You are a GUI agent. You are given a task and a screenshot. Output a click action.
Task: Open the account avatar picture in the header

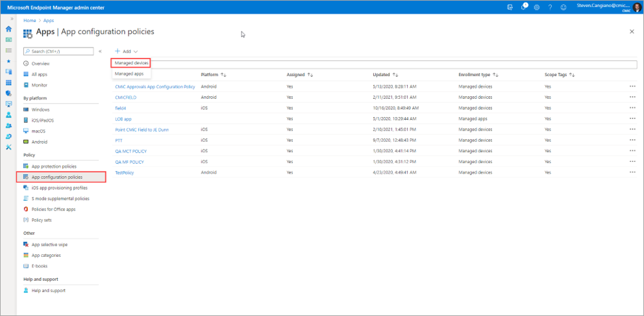[637, 7]
